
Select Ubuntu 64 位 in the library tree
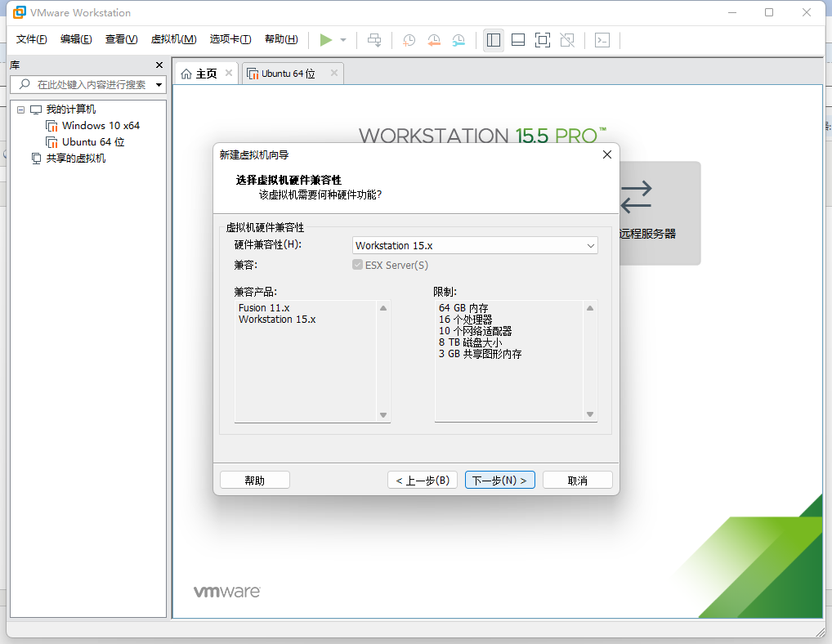click(x=93, y=142)
